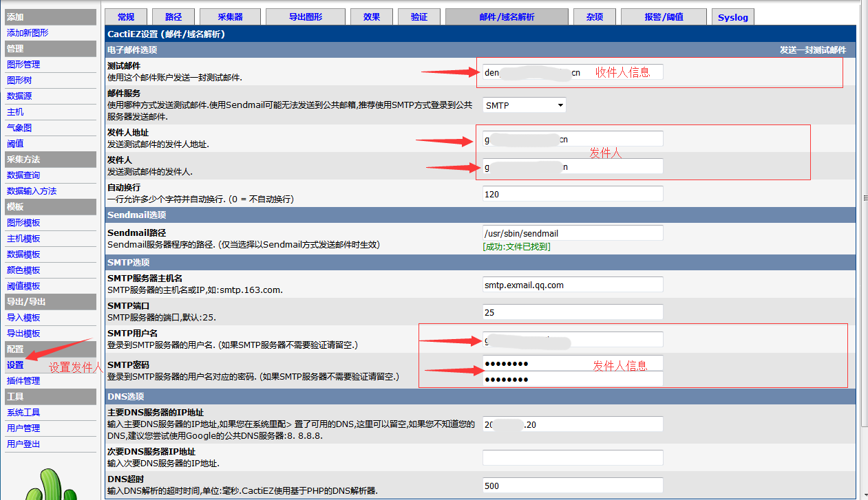Open the 常规 settings tab
Viewport: 868px width, 500px height.
coord(126,17)
